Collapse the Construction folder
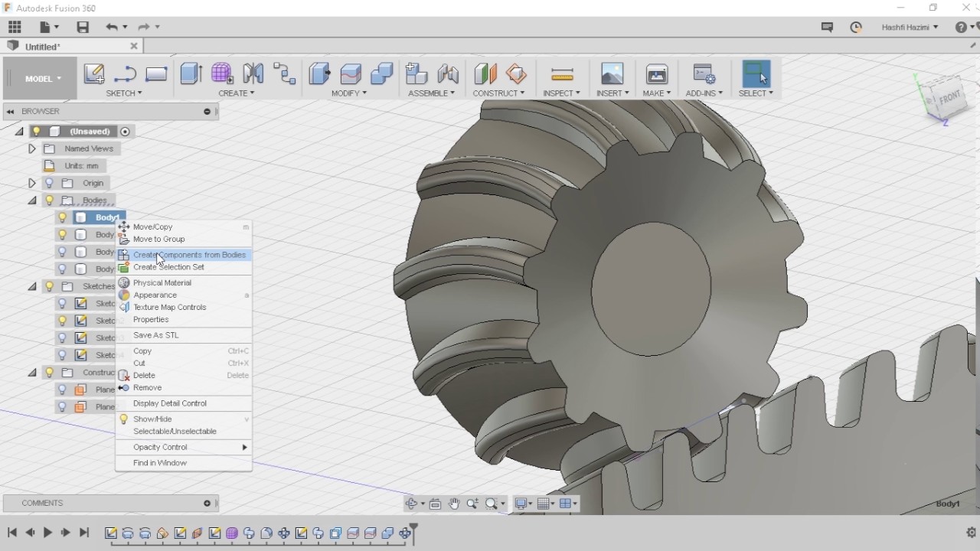Screen dimensions: 980x551 [32, 373]
